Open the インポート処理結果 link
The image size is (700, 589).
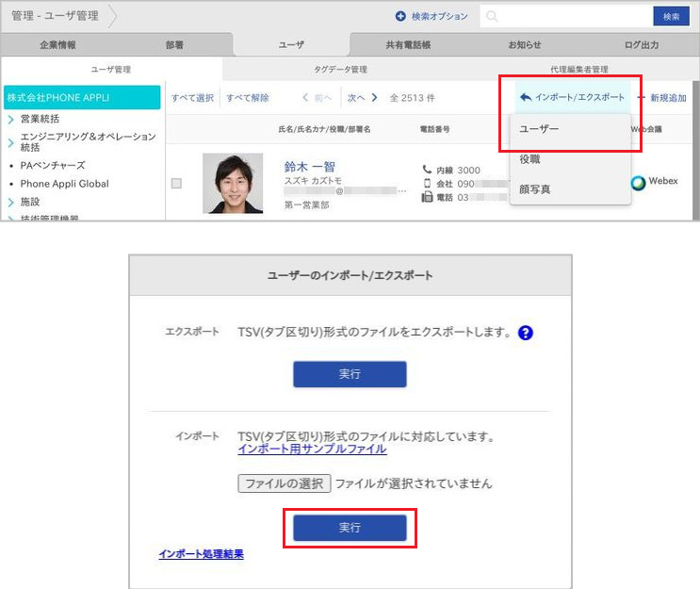(202, 554)
